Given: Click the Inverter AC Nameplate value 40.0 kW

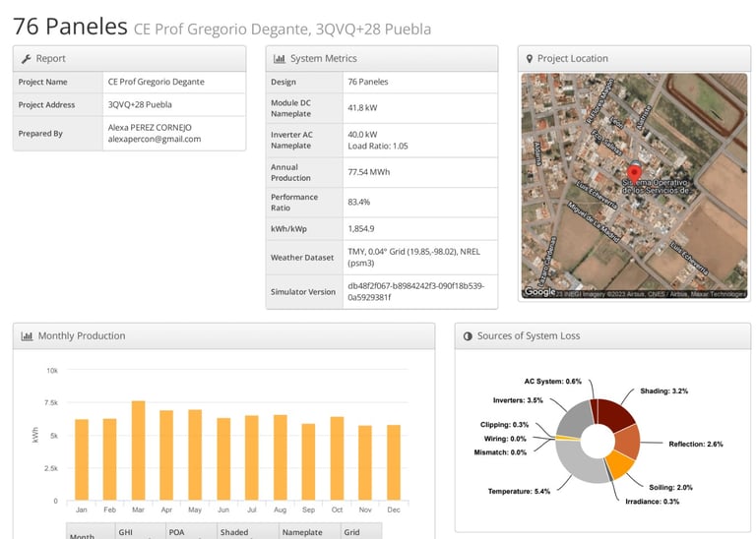Looking at the screenshot, I should pyautogui.click(x=362, y=135).
